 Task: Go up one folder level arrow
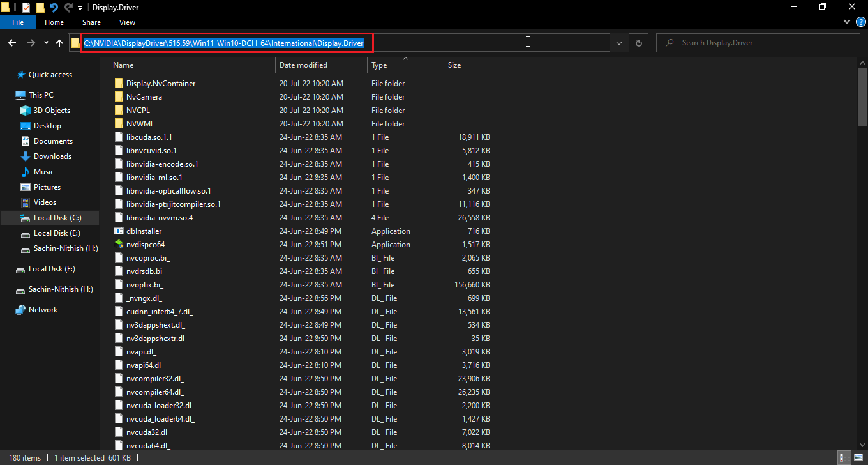pos(59,43)
